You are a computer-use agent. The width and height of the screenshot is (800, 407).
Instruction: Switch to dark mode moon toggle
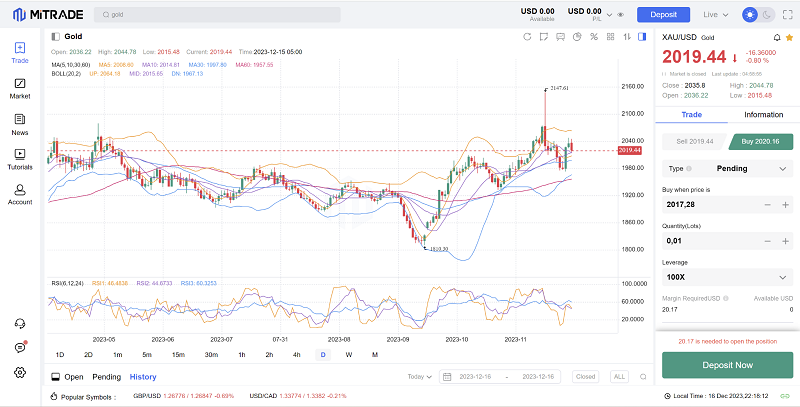[767, 15]
